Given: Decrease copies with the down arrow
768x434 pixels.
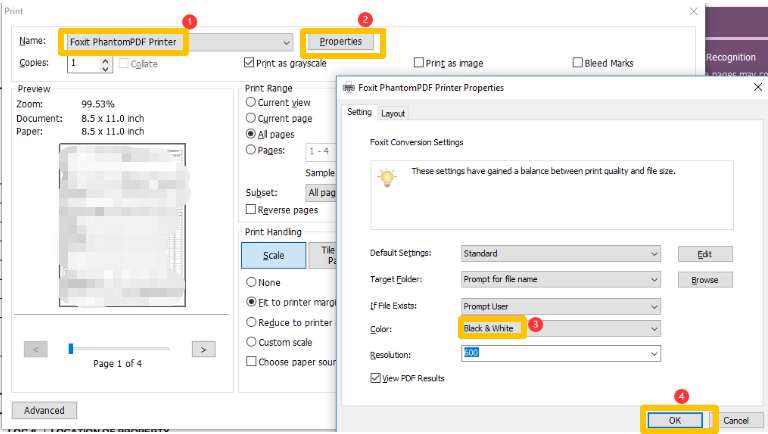Looking at the screenshot, I should pos(105,68).
